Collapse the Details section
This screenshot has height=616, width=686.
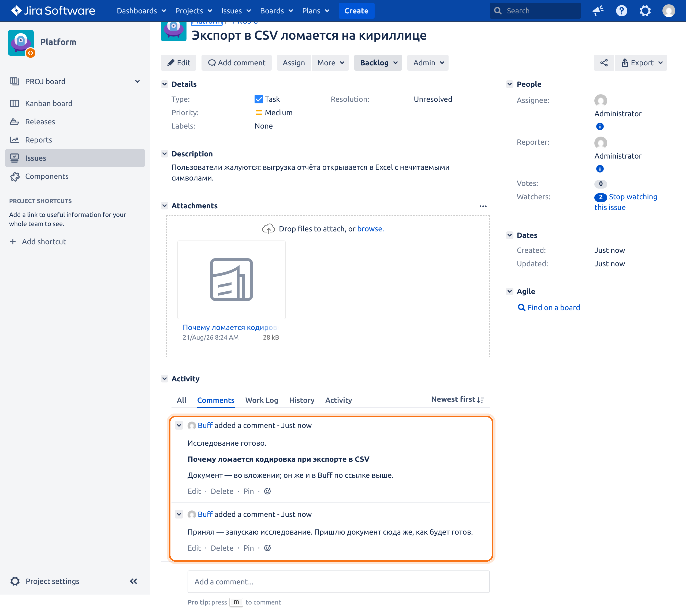[x=165, y=84]
